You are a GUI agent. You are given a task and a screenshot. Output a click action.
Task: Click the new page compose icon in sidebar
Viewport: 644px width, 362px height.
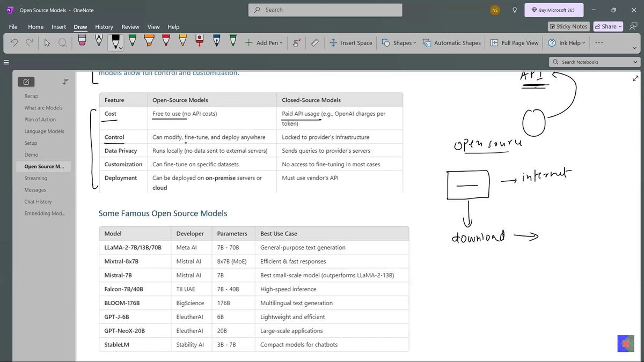[26, 82]
